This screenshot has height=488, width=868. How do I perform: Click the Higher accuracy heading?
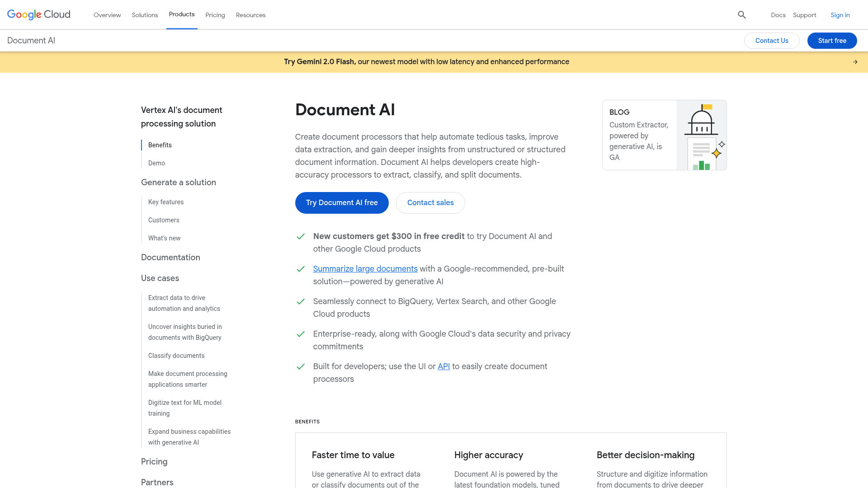coord(489,455)
